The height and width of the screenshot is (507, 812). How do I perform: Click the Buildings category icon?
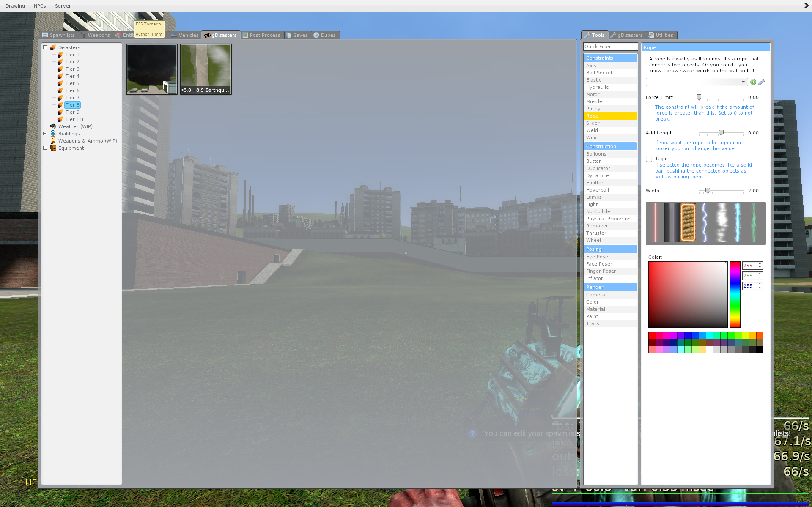(53, 134)
